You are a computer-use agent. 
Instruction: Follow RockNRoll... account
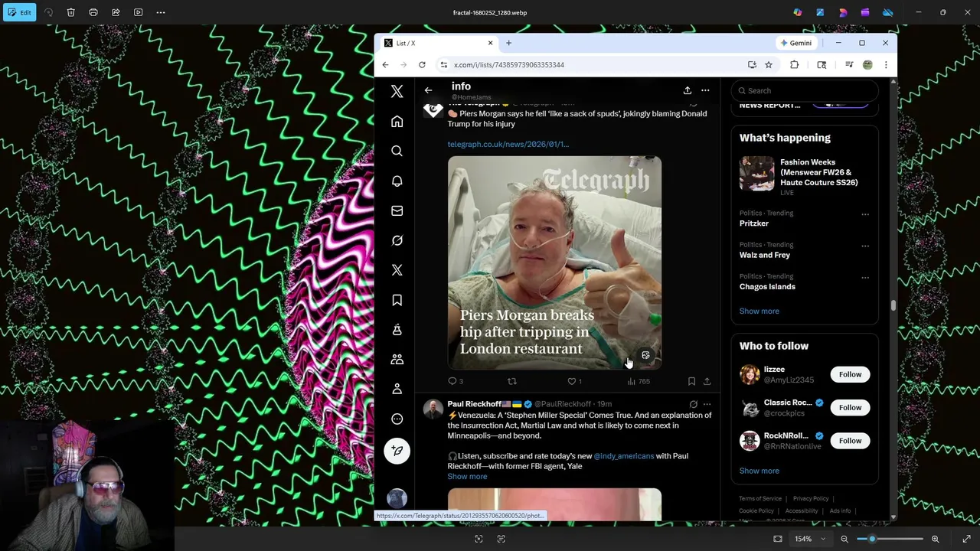(x=850, y=441)
